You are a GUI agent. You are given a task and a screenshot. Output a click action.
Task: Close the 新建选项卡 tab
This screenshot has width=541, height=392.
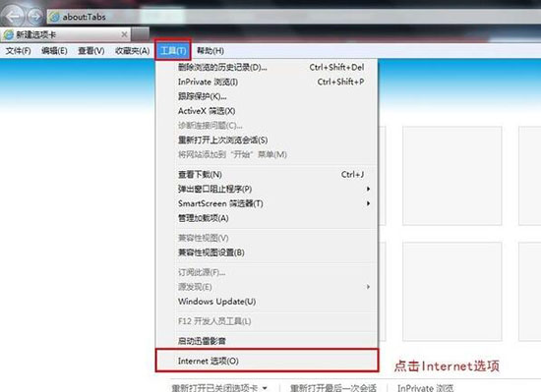coord(124,34)
